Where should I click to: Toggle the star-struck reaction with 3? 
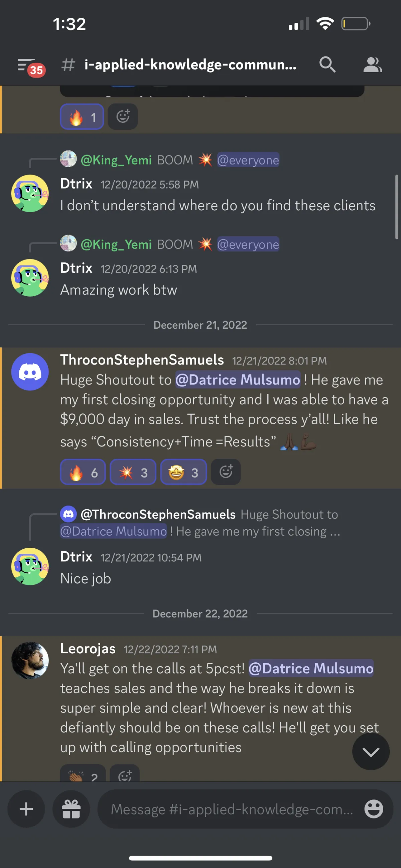point(183,472)
